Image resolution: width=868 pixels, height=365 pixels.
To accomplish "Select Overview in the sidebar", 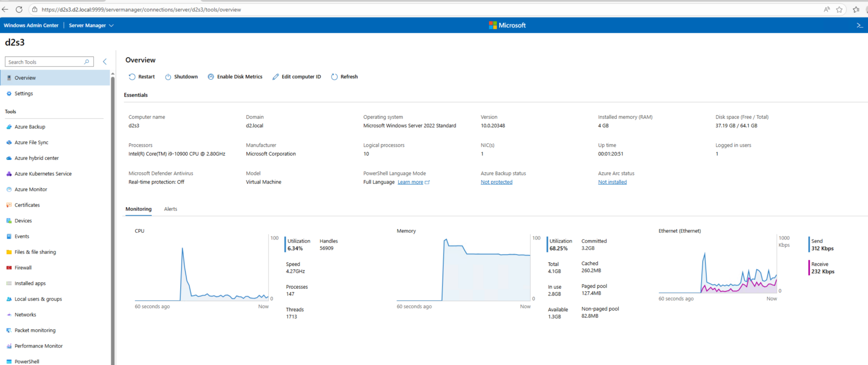I will pyautogui.click(x=55, y=78).
